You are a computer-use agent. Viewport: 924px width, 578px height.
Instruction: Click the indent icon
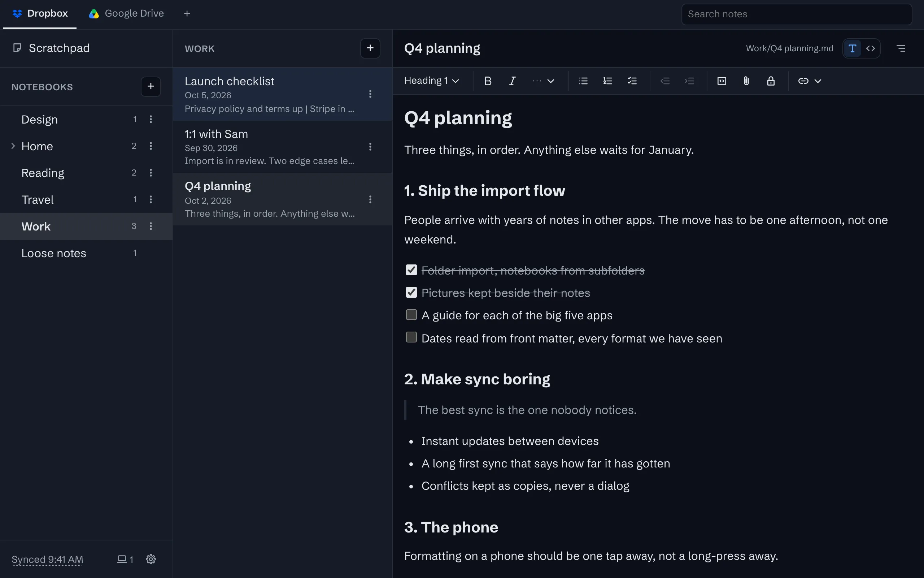[x=689, y=81]
